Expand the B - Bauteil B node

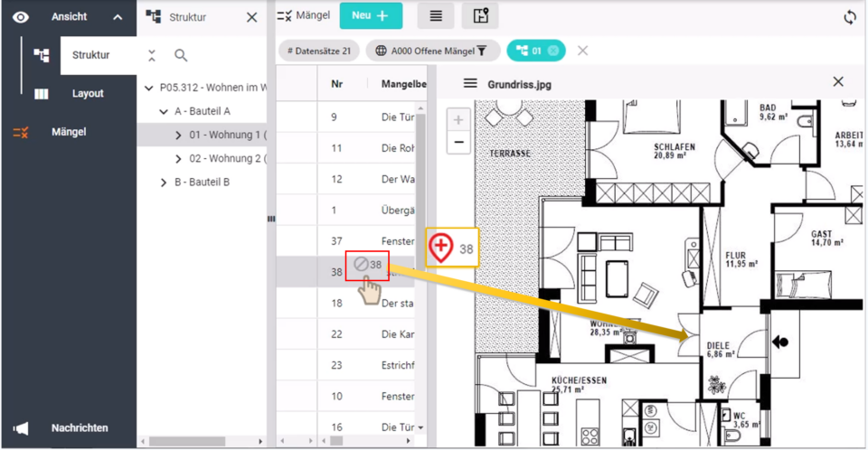click(164, 183)
